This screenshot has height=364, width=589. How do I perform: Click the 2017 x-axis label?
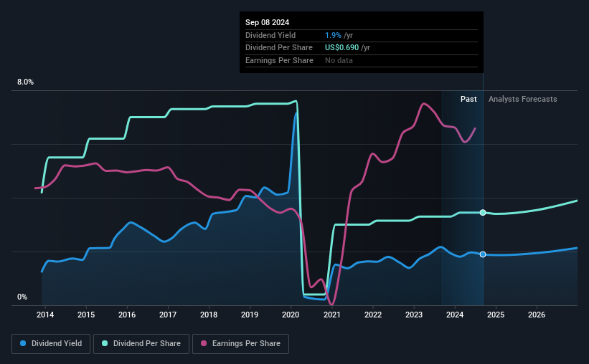pos(168,315)
